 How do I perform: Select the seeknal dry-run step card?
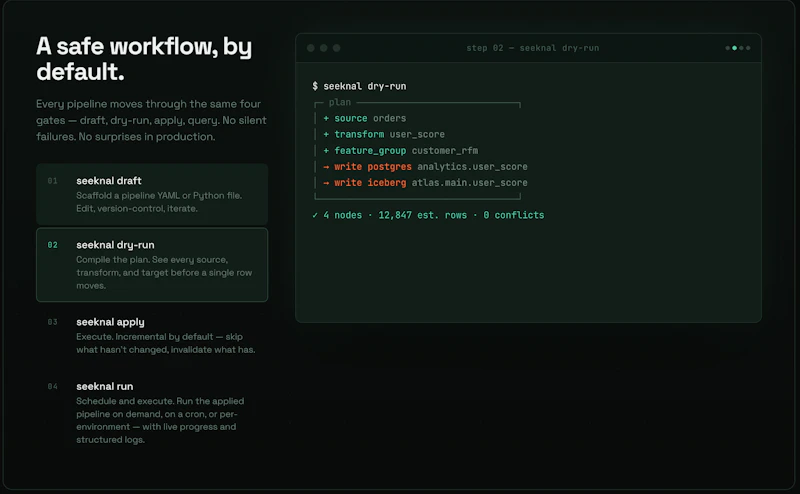tap(152, 265)
